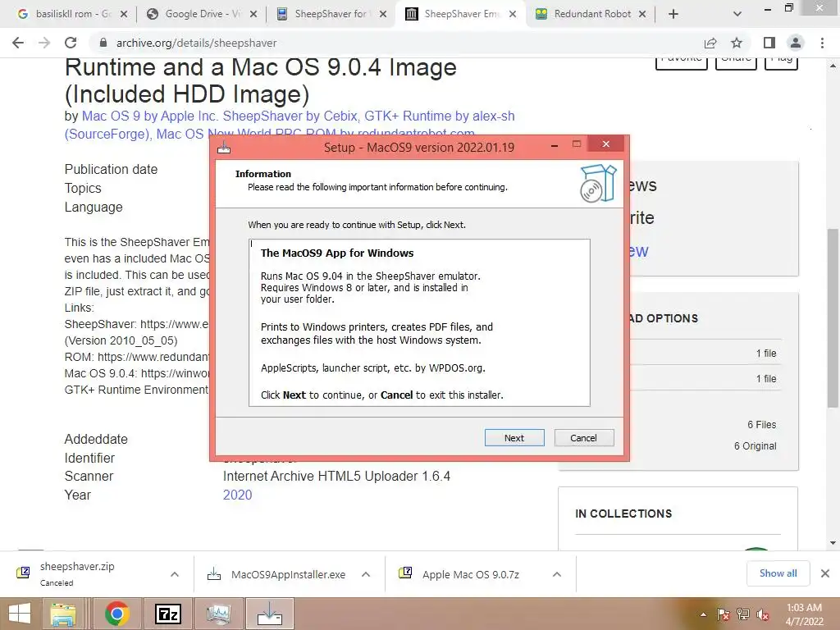
Task: Open File Explorer from the taskbar
Action: [x=63, y=614]
